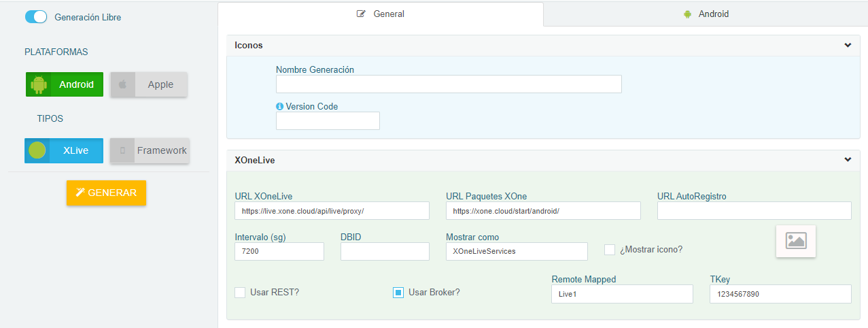The height and width of the screenshot is (328, 868).
Task: Click the Android robot icon in platforms
Action: (38, 84)
